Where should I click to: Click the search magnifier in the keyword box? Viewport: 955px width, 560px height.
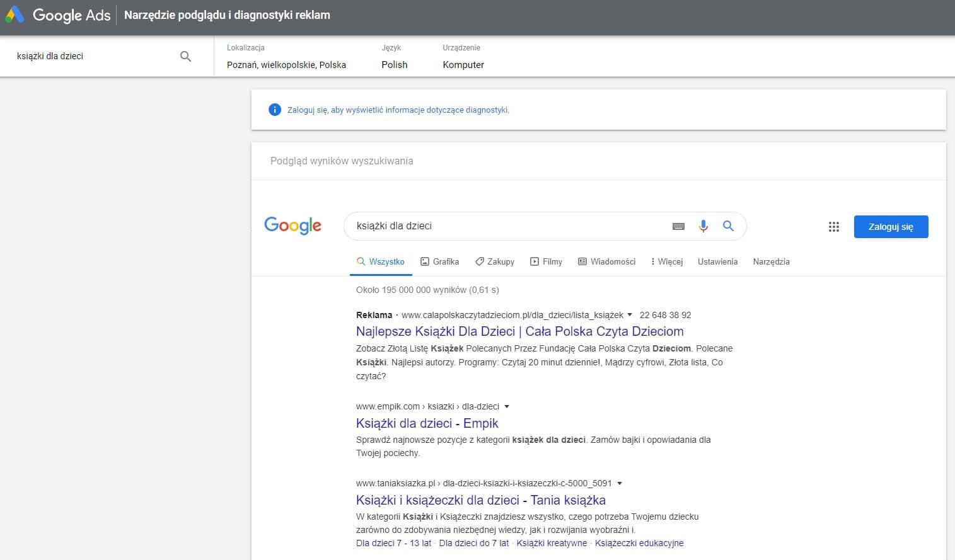click(185, 56)
